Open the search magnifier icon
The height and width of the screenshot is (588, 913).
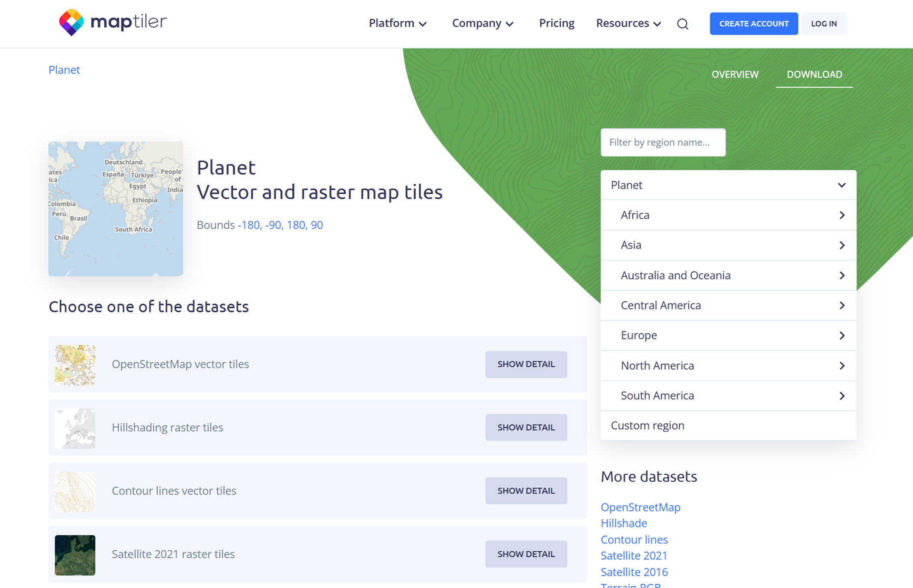point(682,24)
